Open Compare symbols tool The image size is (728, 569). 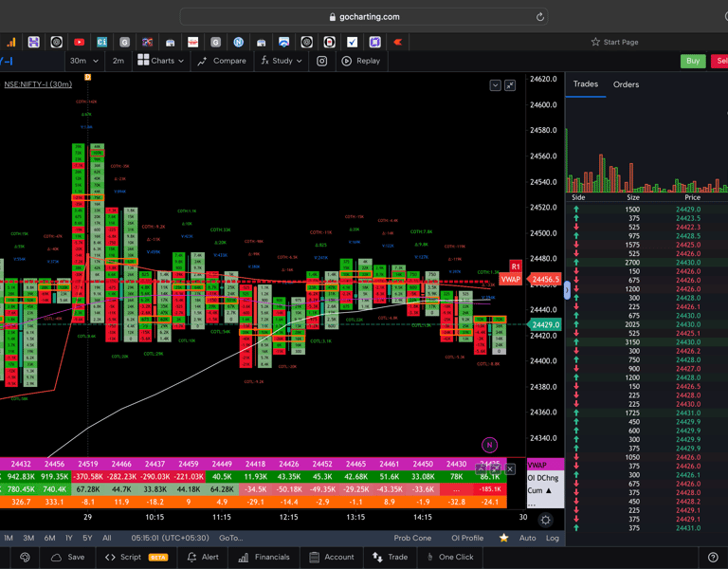click(x=222, y=61)
